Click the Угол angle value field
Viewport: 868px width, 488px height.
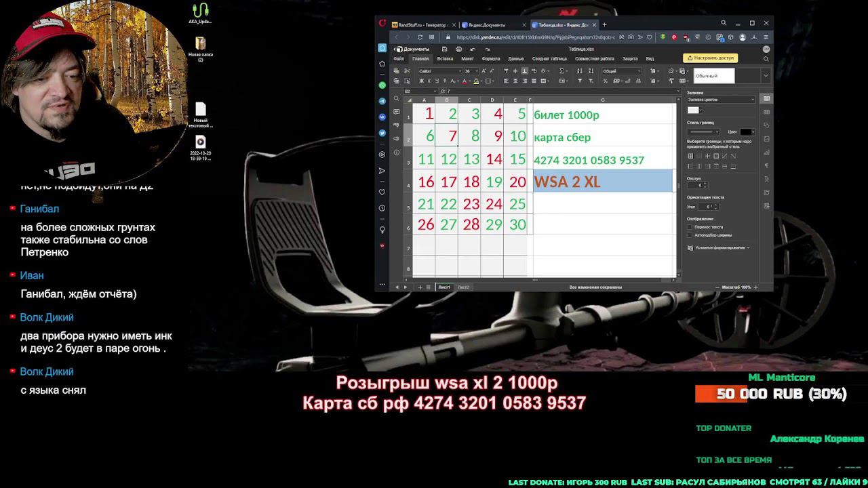coord(705,207)
